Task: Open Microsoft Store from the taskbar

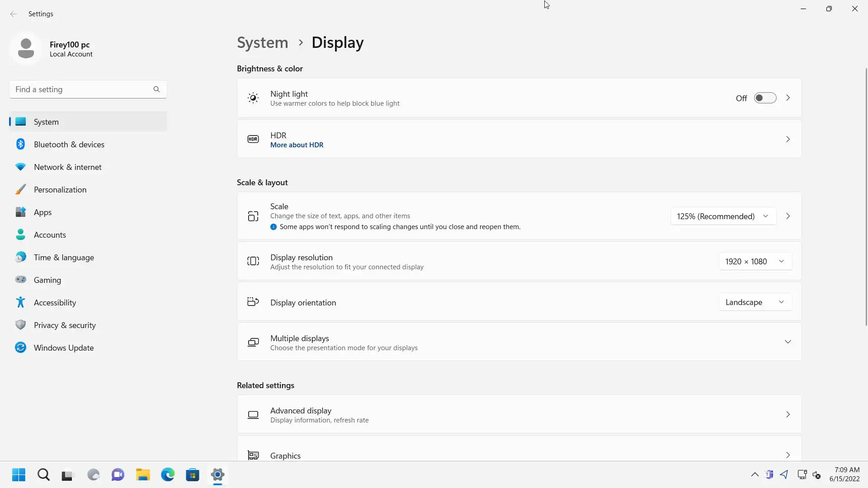Action: [x=193, y=475]
